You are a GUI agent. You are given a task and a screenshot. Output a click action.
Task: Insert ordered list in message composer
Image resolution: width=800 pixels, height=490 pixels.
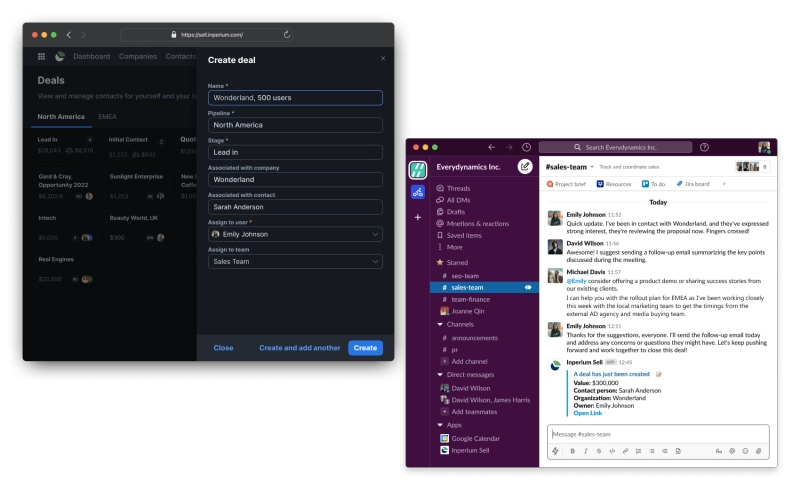(x=638, y=451)
